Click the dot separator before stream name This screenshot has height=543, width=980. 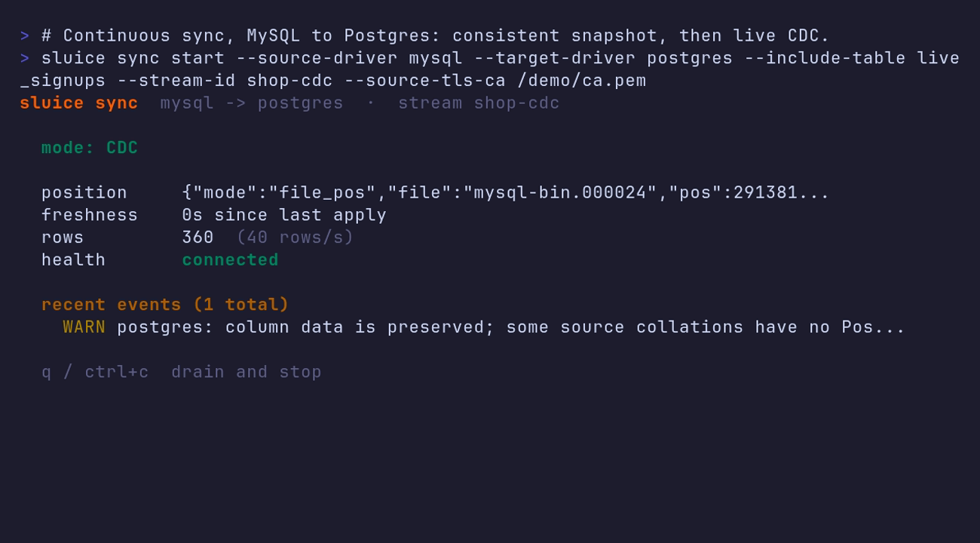click(x=371, y=103)
